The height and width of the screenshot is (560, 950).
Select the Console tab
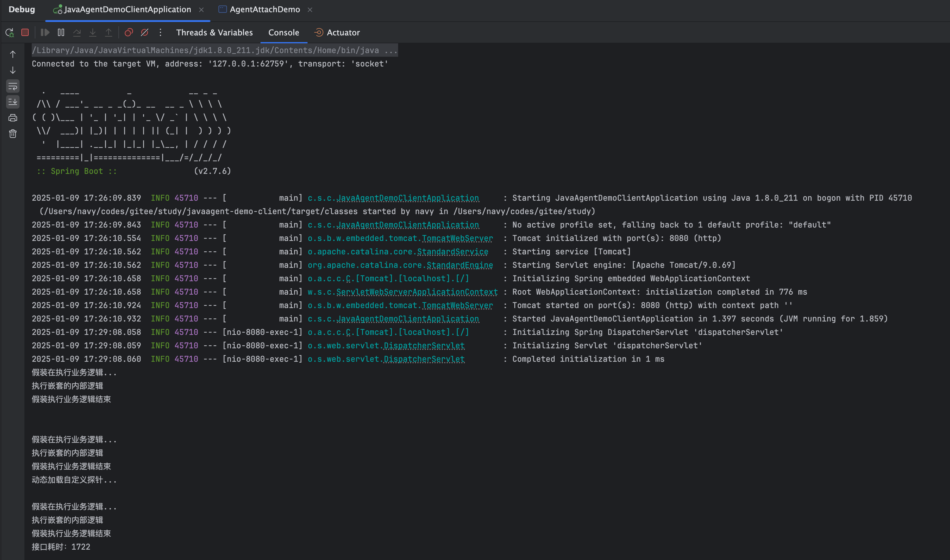pyautogui.click(x=283, y=32)
